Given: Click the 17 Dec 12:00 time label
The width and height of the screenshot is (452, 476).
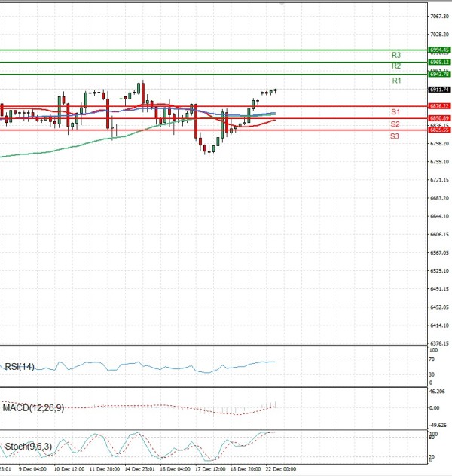Looking at the screenshot, I should (x=210, y=468).
